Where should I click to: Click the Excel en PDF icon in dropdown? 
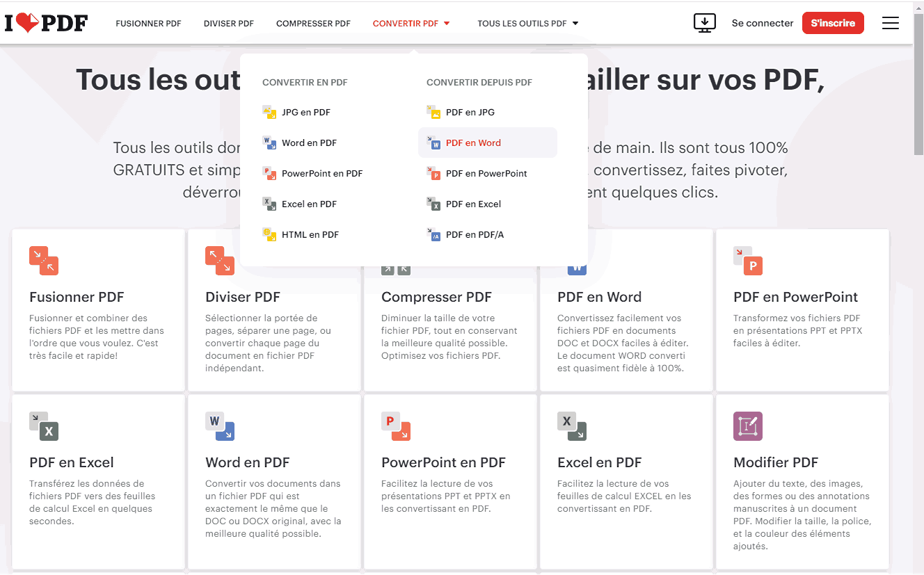click(269, 204)
